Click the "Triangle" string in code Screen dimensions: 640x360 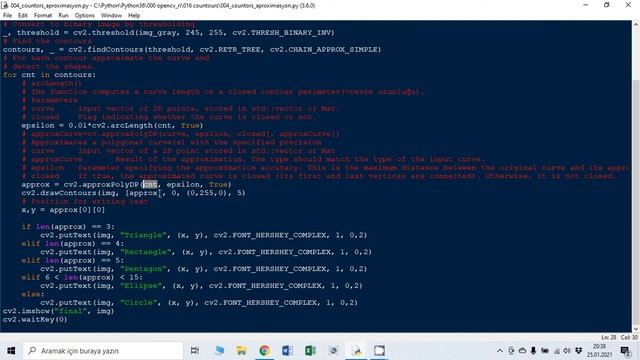pos(144,235)
